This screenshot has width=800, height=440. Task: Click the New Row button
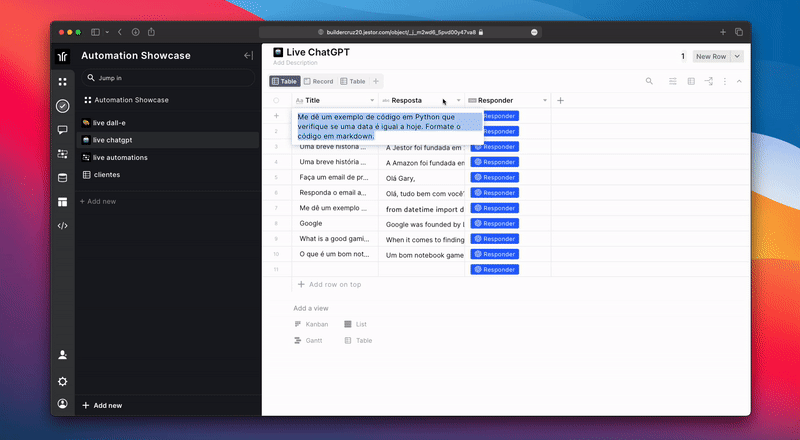711,56
